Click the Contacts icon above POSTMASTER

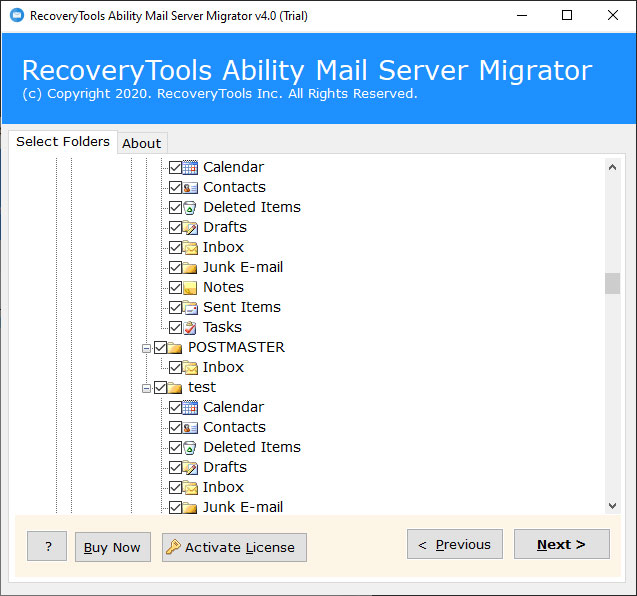click(x=190, y=187)
